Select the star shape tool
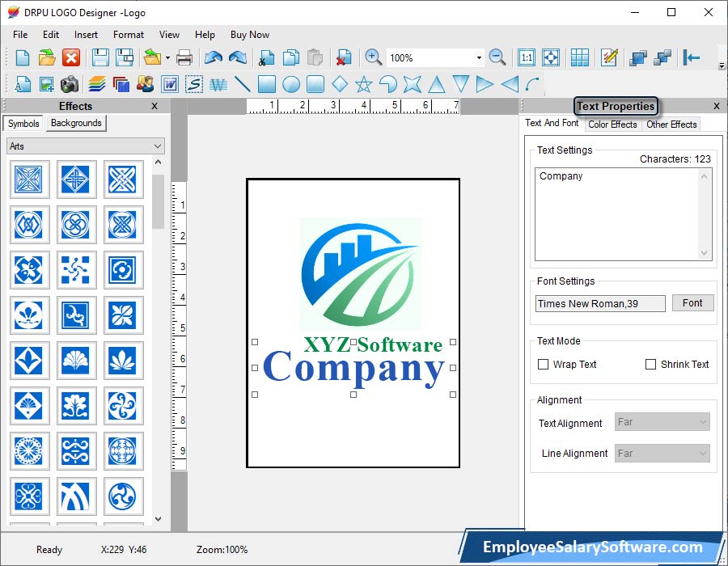 pyautogui.click(x=363, y=84)
